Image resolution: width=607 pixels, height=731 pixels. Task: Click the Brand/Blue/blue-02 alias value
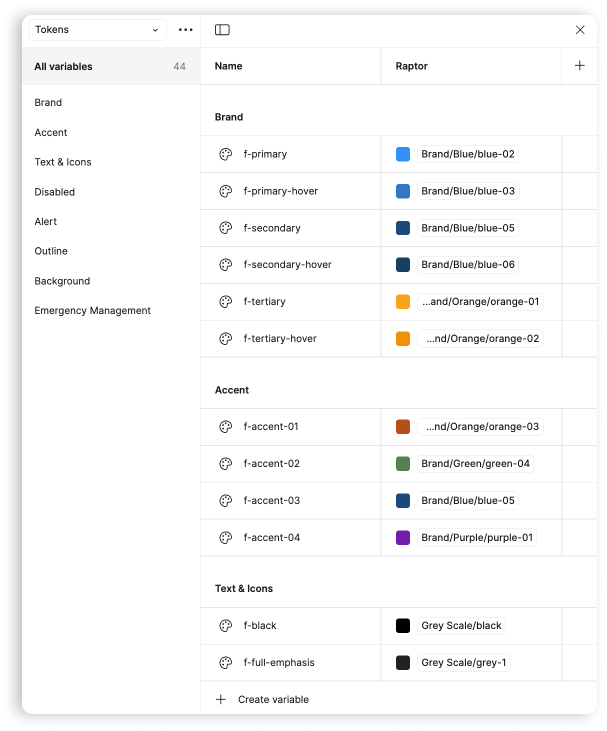point(467,154)
